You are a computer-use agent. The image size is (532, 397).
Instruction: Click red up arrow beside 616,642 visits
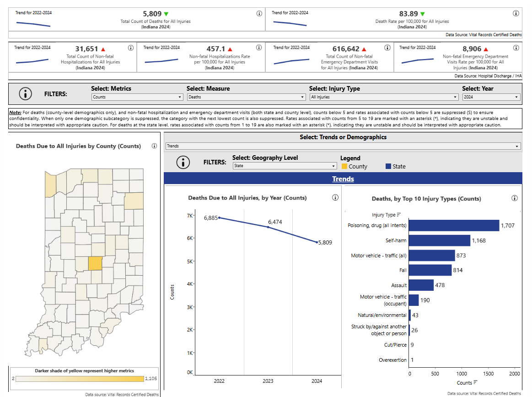(x=364, y=49)
